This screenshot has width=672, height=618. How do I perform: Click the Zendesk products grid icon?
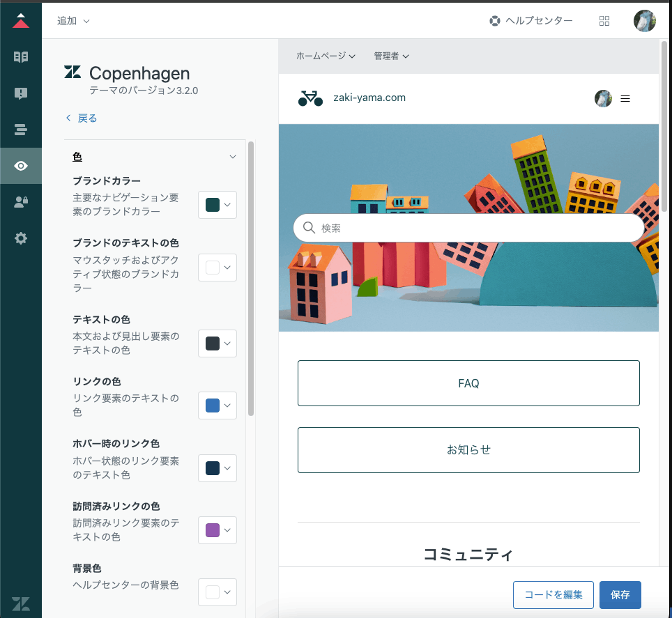(604, 21)
